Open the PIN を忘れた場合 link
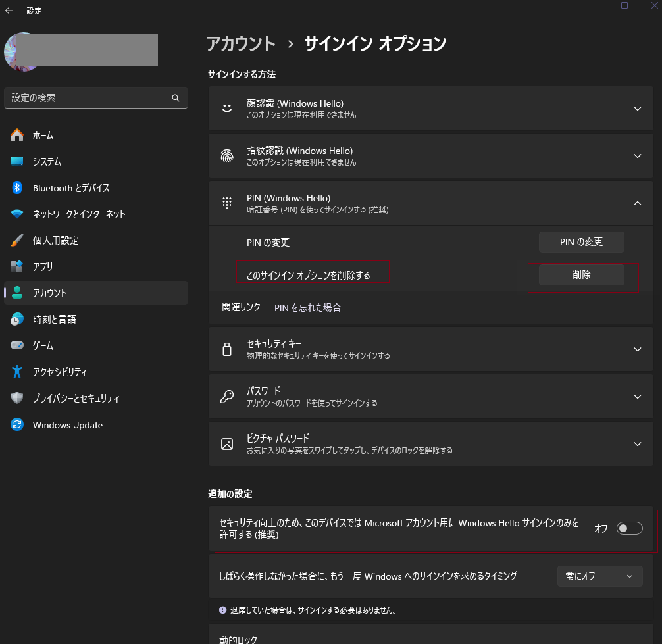Viewport: 662px width, 644px height. (x=307, y=308)
